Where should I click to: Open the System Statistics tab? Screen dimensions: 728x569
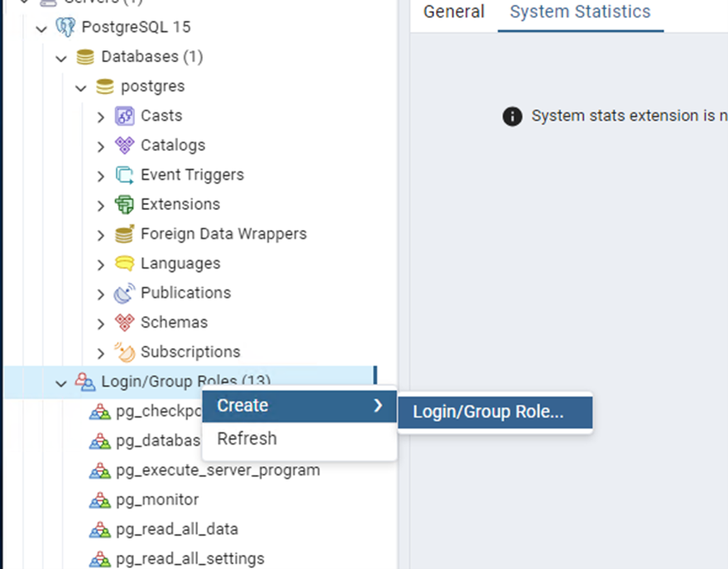click(580, 12)
